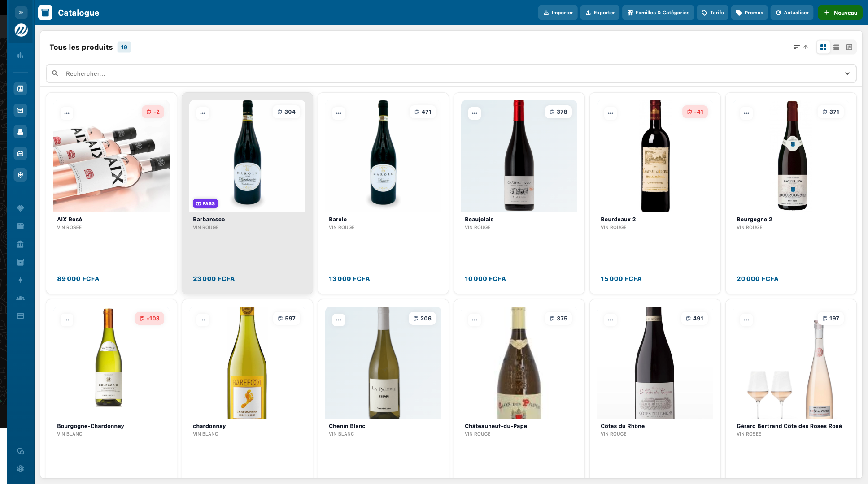
Task: Create a product with Nouveau
Action: click(840, 13)
